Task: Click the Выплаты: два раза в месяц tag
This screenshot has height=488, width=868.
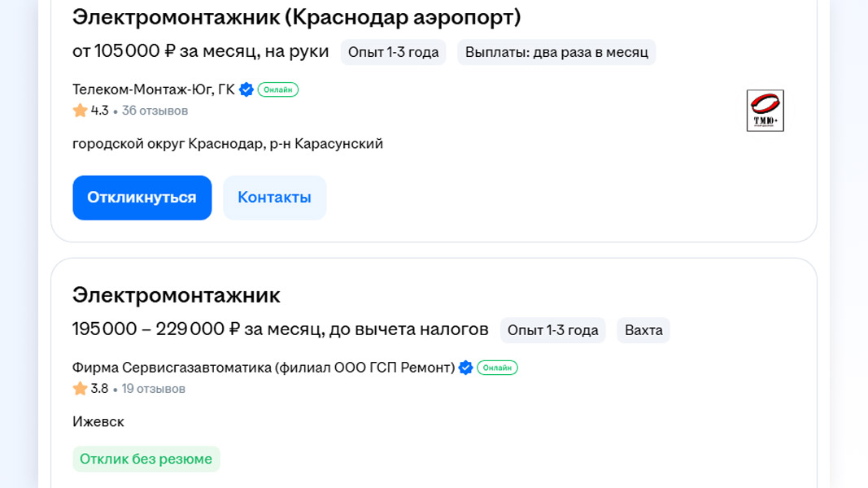Action: (x=556, y=52)
